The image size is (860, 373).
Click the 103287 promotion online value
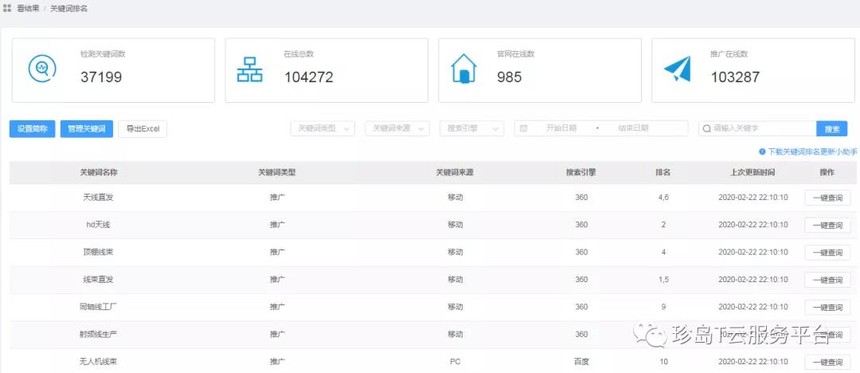click(735, 77)
